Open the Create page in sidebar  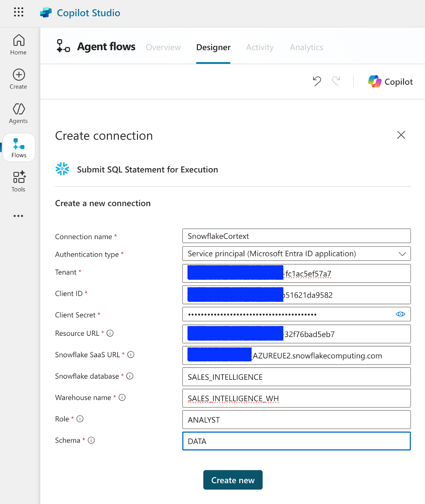tap(19, 79)
